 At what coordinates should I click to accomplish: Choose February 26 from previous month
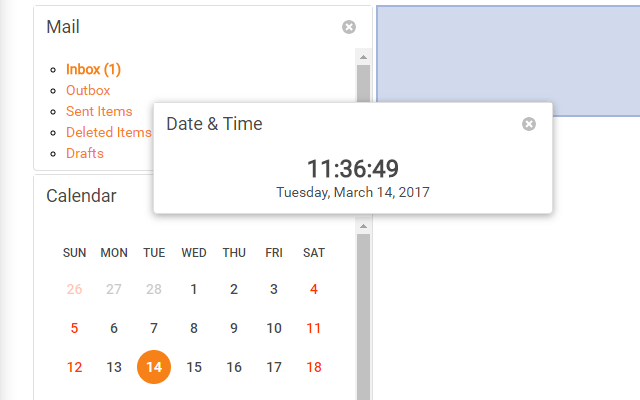74,289
